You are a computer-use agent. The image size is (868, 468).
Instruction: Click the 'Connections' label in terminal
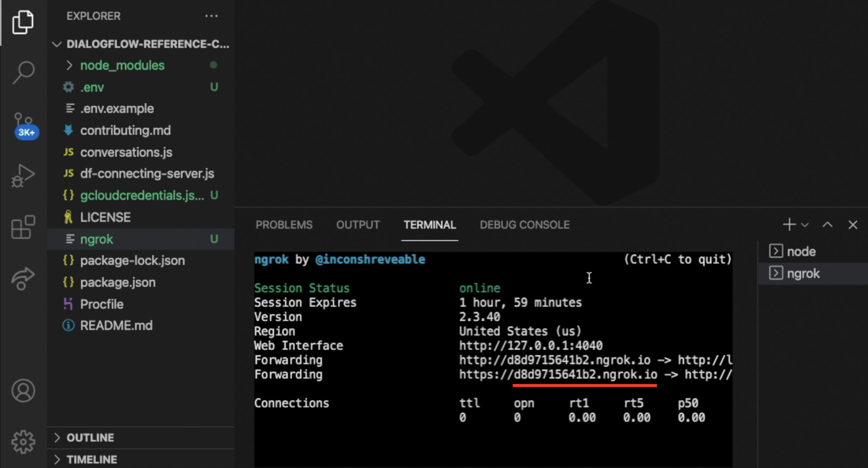291,403
